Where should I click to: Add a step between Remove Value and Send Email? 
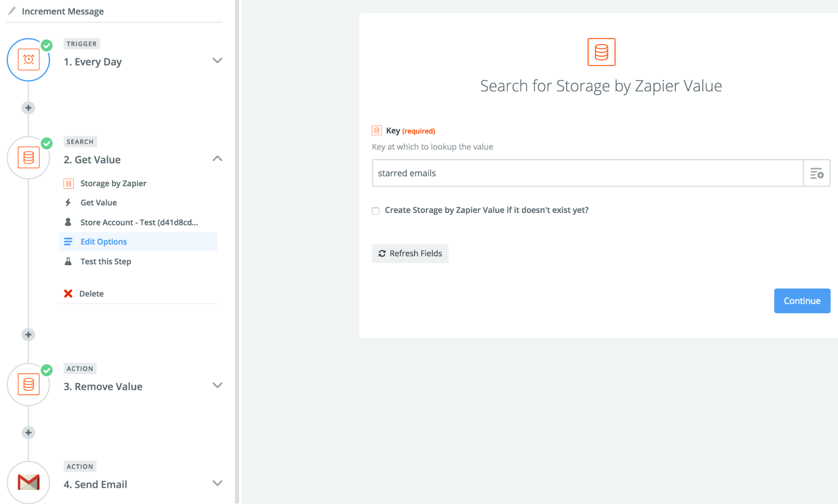(x=28, y=433)
